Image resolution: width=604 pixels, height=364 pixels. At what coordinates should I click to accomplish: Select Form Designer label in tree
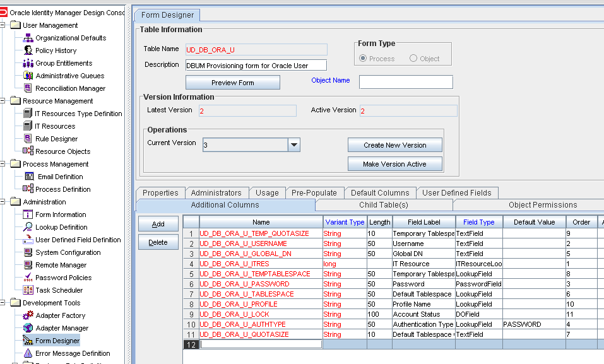(x=57, y=341)
